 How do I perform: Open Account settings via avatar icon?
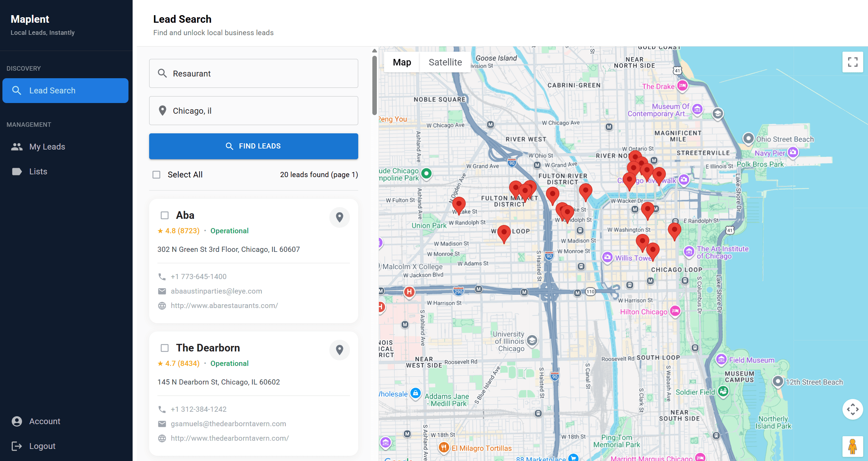click(x=17, y=421)
